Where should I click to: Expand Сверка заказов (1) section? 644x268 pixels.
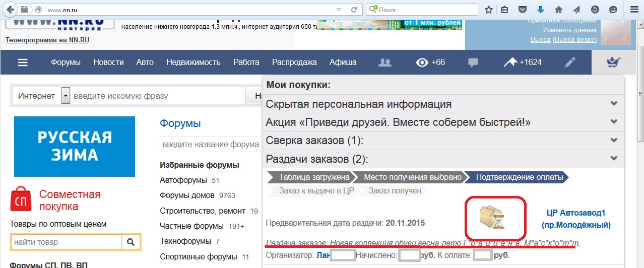tap(613, 141)
